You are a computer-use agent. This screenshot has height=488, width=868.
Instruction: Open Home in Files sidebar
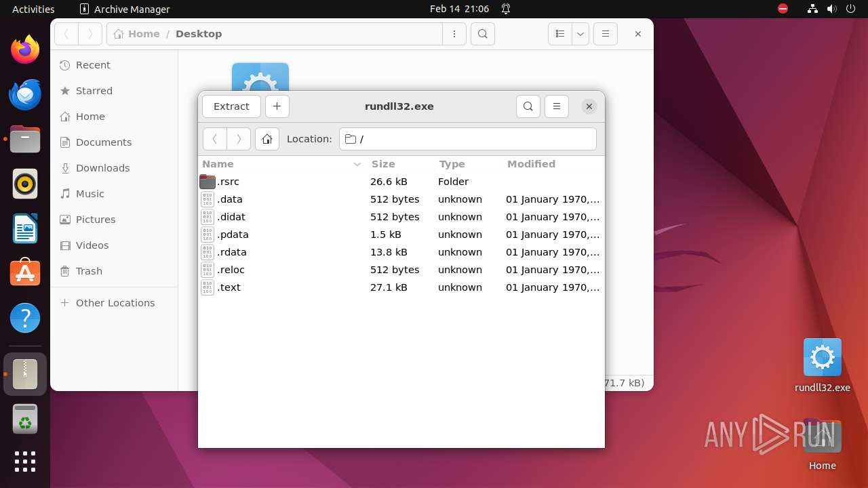114,117
